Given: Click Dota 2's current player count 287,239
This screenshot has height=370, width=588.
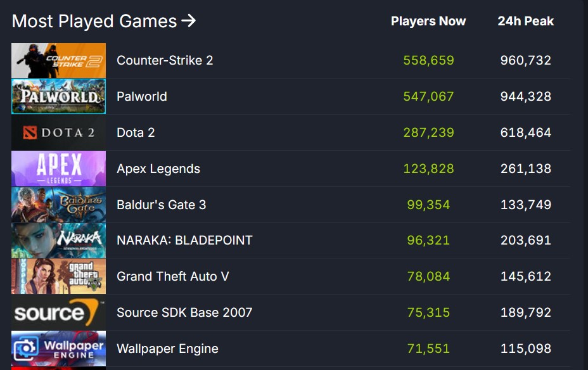Looking at the screenshot, I should [429, 132].
